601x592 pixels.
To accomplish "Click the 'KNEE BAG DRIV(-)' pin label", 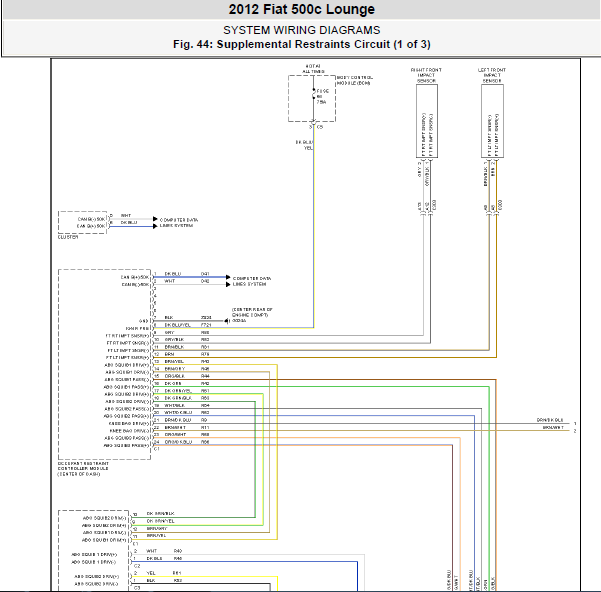I will pos(129,430).
